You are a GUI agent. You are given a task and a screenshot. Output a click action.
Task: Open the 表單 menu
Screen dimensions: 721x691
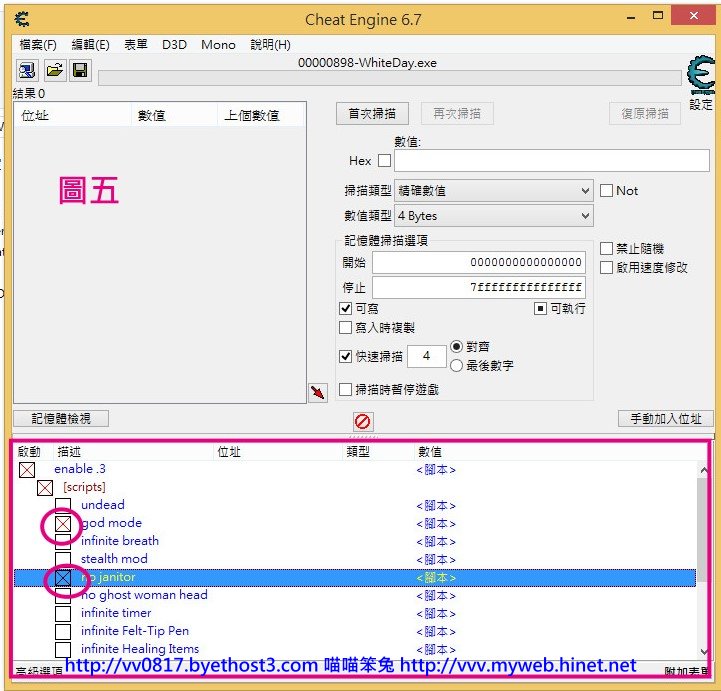tap(136, 45)
